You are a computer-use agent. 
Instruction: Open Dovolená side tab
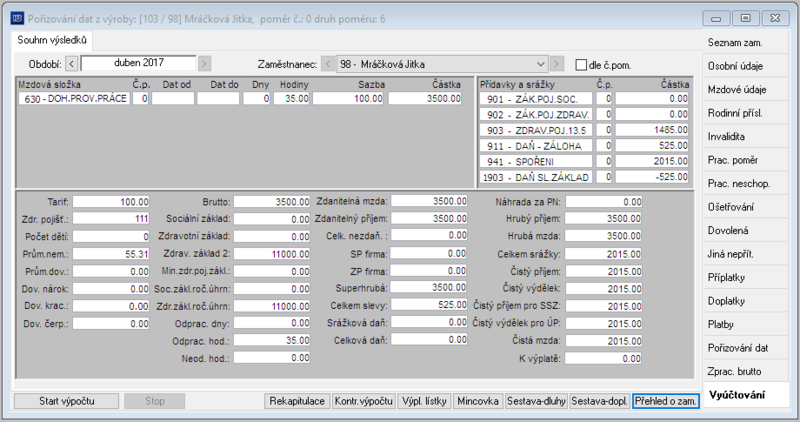coord(745,231)
